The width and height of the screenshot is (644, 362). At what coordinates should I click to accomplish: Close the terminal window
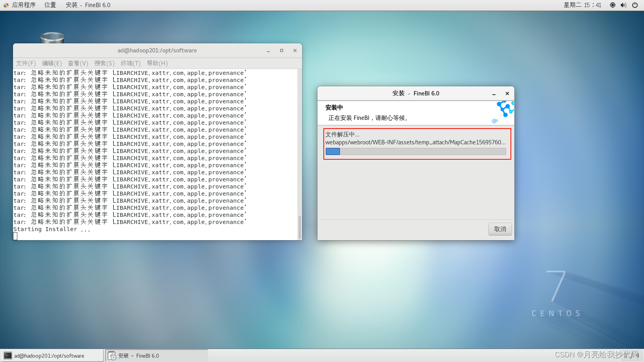coord(295,50)
